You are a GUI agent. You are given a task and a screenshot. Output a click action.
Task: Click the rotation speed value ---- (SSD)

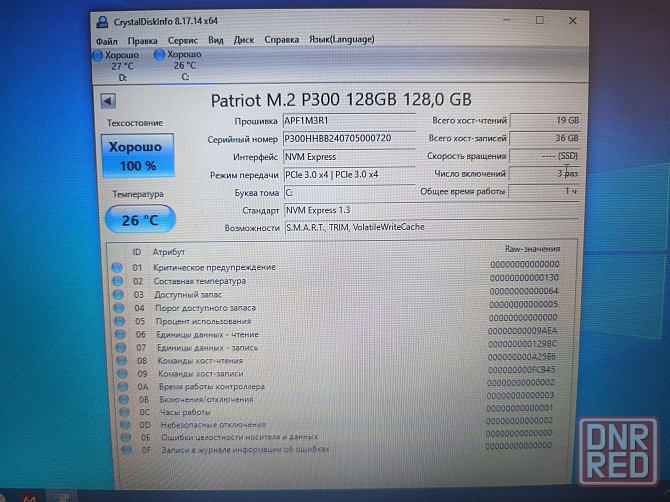[x=545, y=156]
